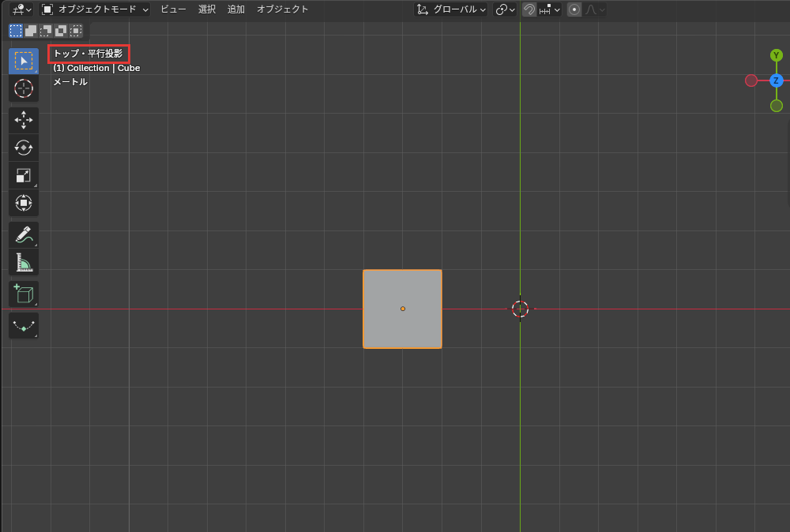The width and height of the screenshot is (790, 532).
Task: Activate the 3D Cursor tool
Action: [x=24, y=88]
